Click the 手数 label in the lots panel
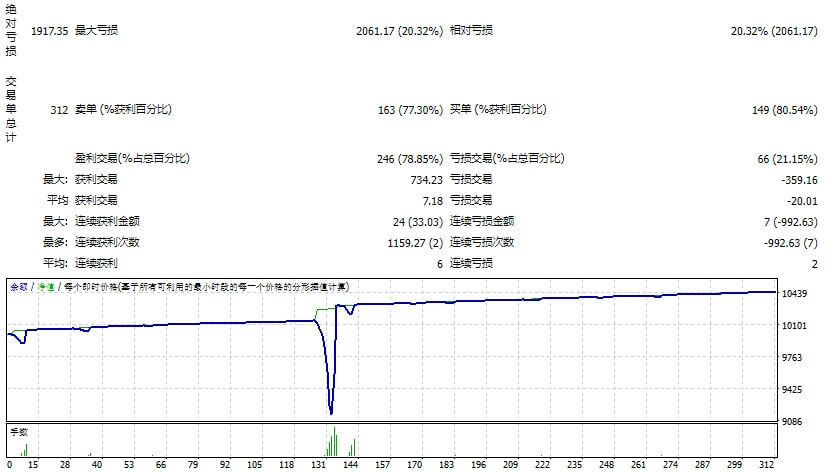 coord(19,432)
